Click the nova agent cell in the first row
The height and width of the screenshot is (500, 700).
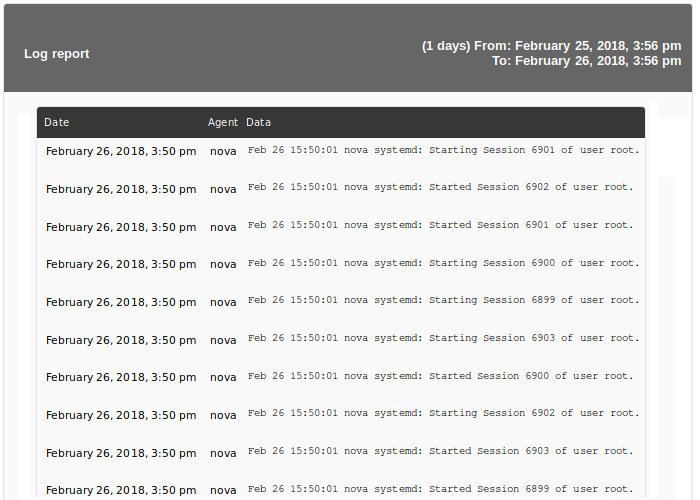223,151
